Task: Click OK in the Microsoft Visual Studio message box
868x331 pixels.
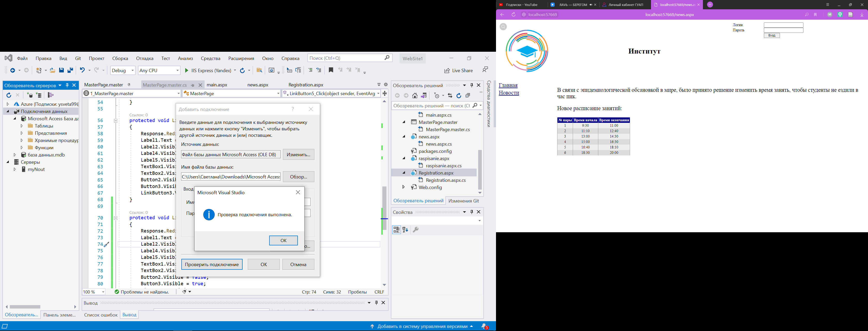Action: [283, 240]
